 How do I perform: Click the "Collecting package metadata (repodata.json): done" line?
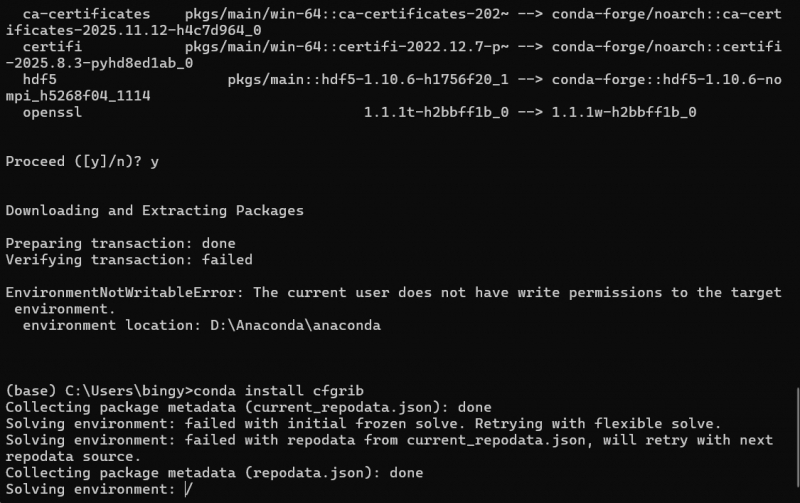214,472
